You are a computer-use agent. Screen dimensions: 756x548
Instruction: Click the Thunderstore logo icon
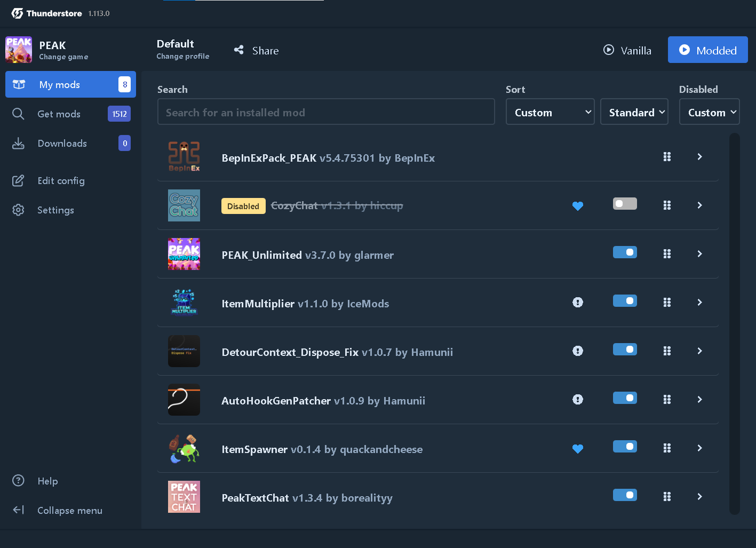[17, 13]
